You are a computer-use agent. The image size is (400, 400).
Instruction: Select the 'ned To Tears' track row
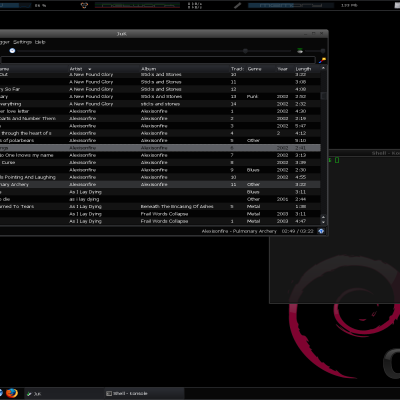click(160, 207)
